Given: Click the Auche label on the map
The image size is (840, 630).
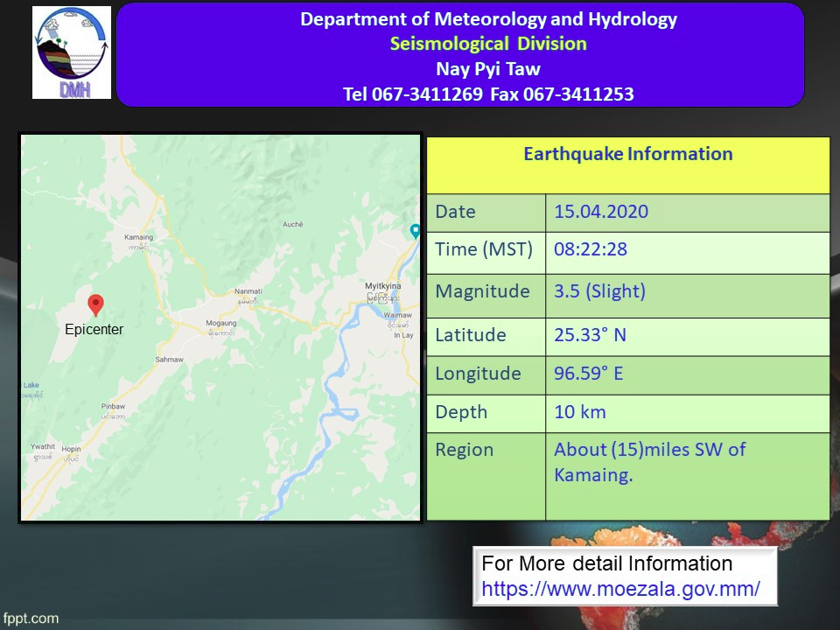Looking at the screenshot, I should pos(292,225).
